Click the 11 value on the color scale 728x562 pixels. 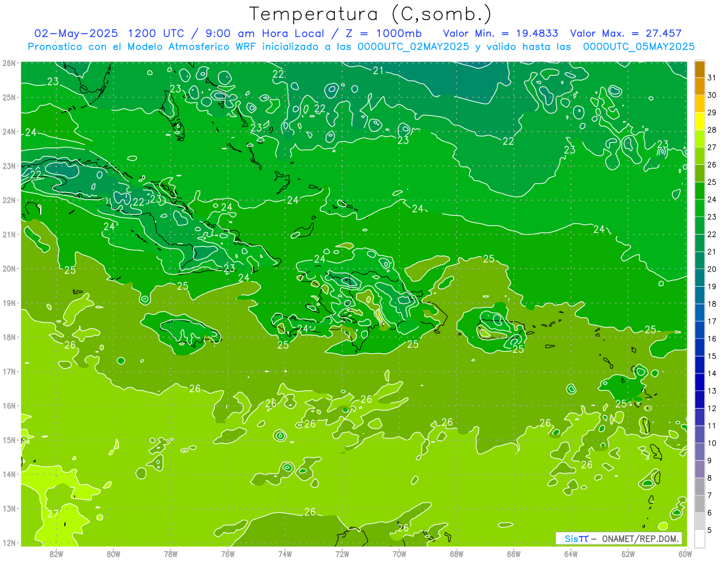tap(712, 426)
